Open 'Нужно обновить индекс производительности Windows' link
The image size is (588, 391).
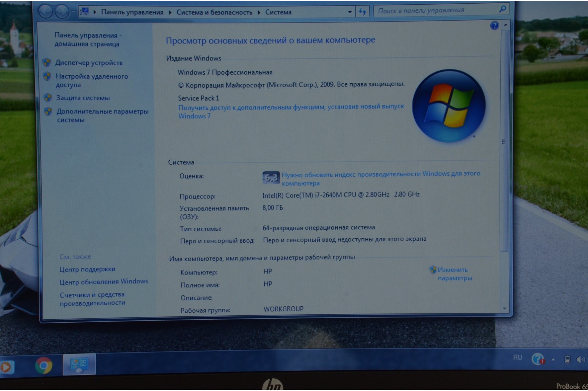(381, 178)
